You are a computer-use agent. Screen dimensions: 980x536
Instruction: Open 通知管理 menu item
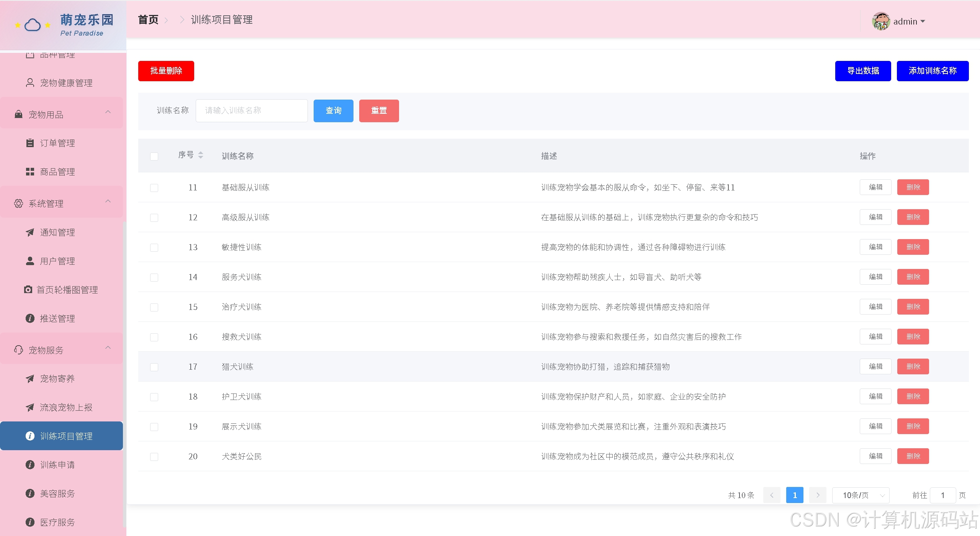pos(61,232)
